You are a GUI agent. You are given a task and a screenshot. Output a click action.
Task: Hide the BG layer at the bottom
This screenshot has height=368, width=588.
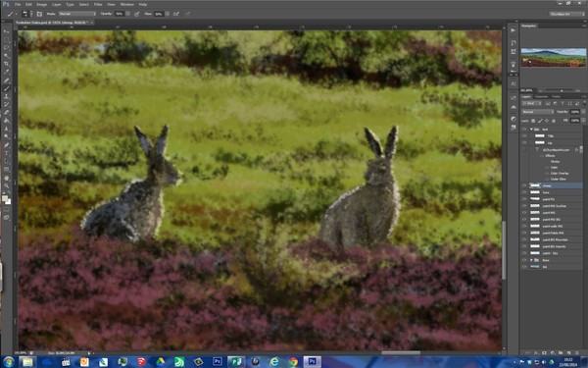[524, 267]
